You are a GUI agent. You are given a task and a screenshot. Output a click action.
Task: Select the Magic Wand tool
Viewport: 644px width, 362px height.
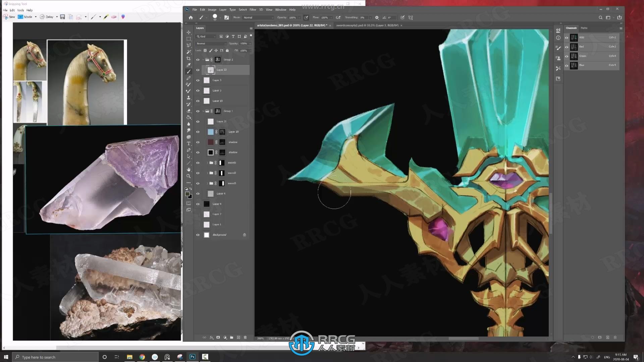189,52
